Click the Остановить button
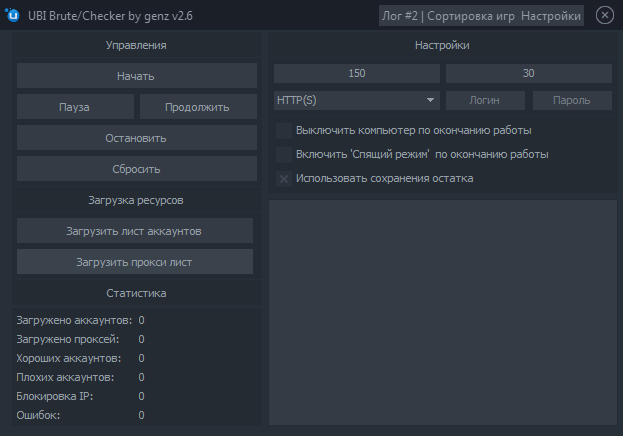The height and width of the screenshot is (436, 623). tap(135, 138)
